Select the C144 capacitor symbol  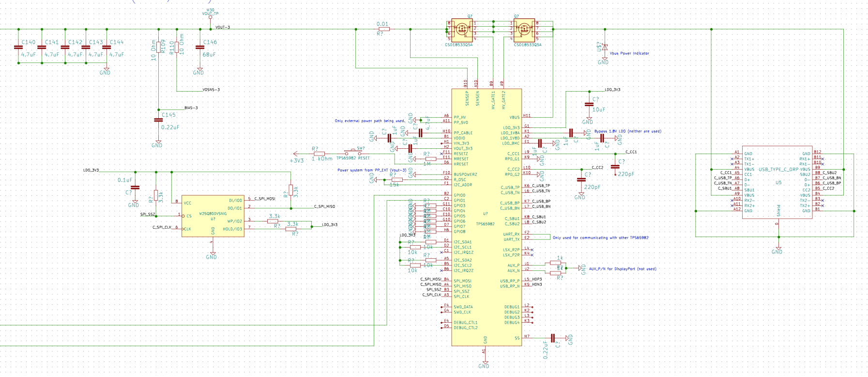pos(107,47)
